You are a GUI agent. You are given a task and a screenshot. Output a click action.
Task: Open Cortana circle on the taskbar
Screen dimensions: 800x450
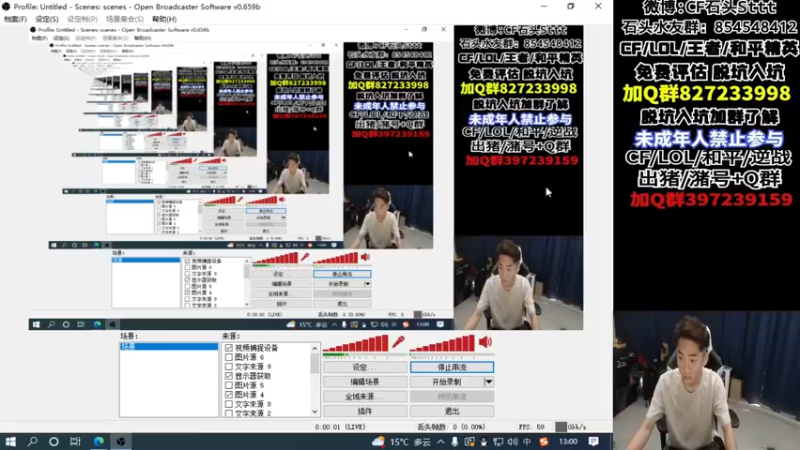point(54,441)
